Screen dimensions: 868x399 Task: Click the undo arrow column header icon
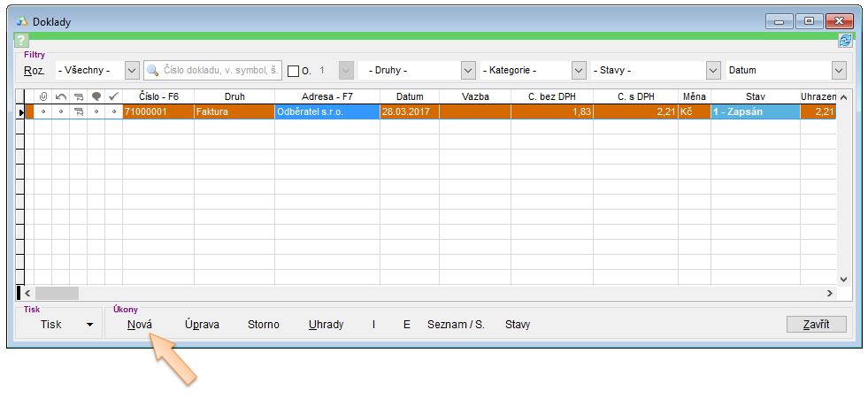pos(60,96)
